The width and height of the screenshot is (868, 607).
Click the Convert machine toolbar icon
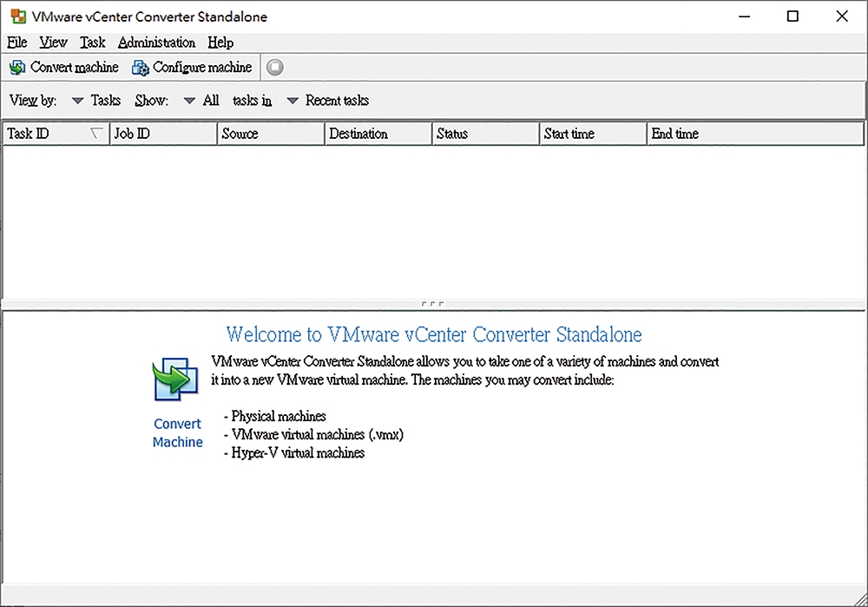pos(17,68)
